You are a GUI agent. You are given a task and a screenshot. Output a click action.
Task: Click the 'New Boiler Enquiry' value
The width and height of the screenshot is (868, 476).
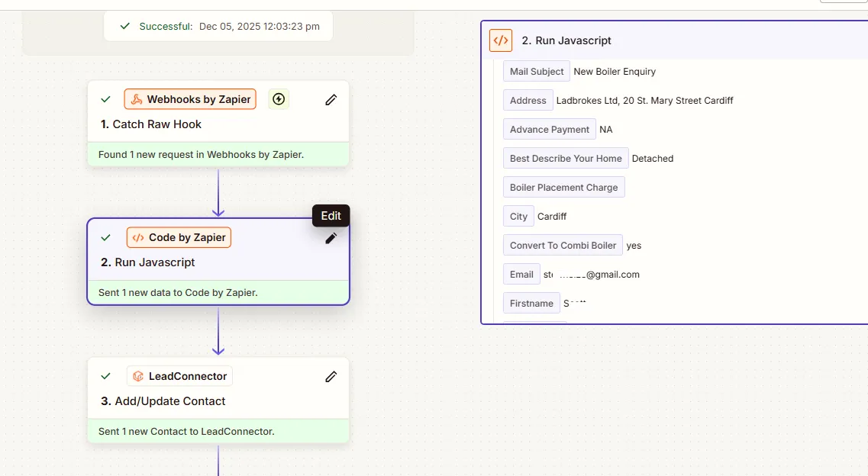click(615, 71)
